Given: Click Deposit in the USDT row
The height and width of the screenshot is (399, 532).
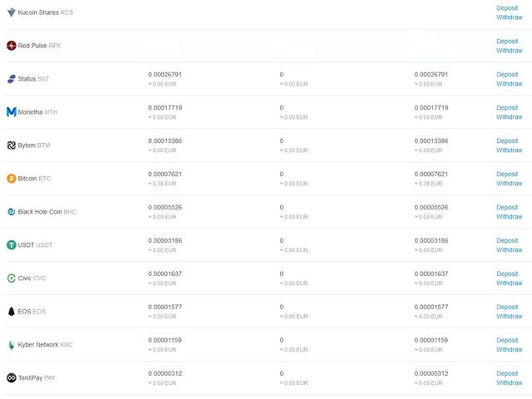Looking at the screenshot, I should click(x=507, y=241).
